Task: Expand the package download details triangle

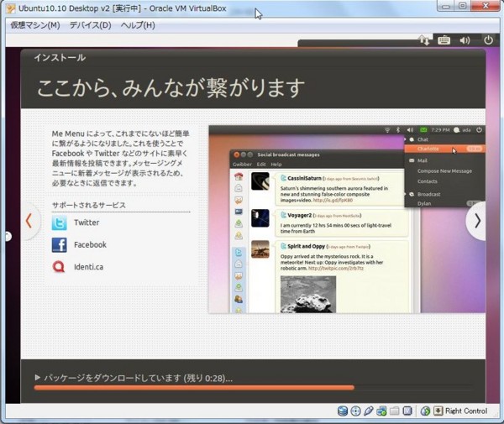Action: 37,378
